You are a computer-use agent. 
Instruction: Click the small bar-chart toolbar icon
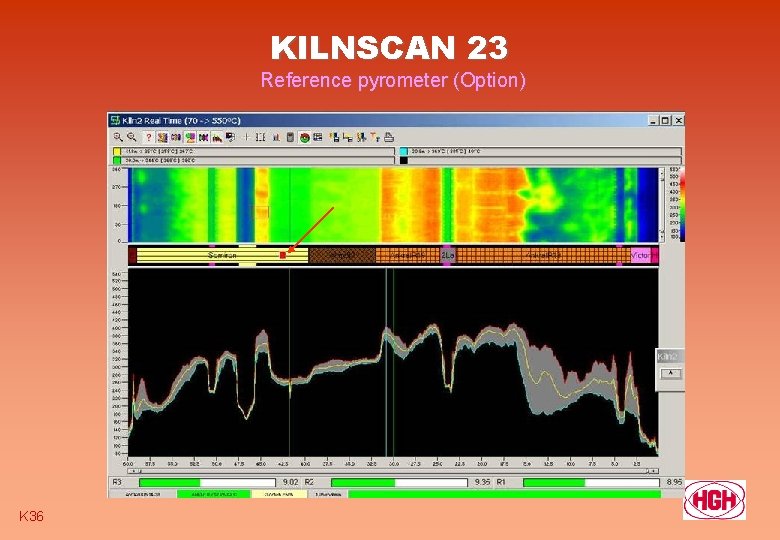tap(276, 138)
